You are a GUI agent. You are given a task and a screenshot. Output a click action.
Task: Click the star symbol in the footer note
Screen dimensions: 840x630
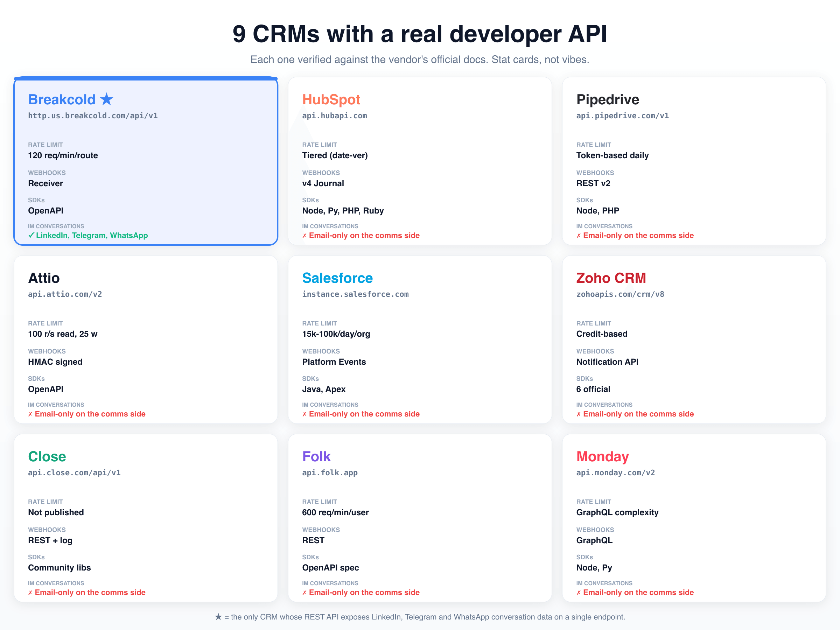coord(218,617)
